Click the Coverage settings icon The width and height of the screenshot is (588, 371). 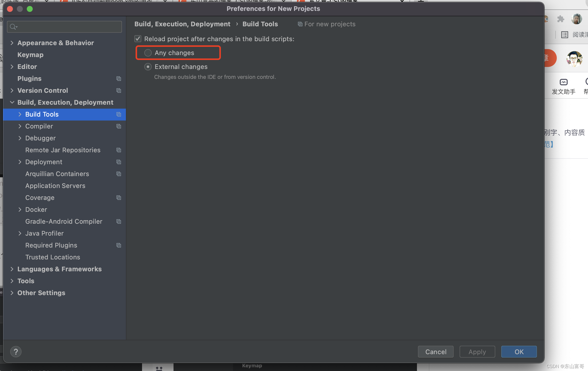coord(119,197)
